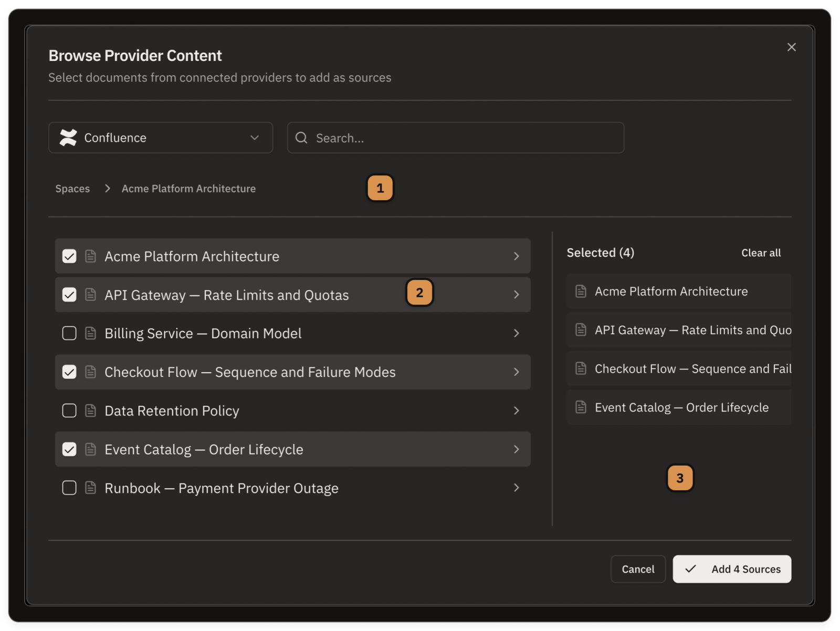This screenshot has width=840, height=631.
Task: Click document icon beside Data Retention Policy
Action: pyautogui.click(x=90, y=411)
